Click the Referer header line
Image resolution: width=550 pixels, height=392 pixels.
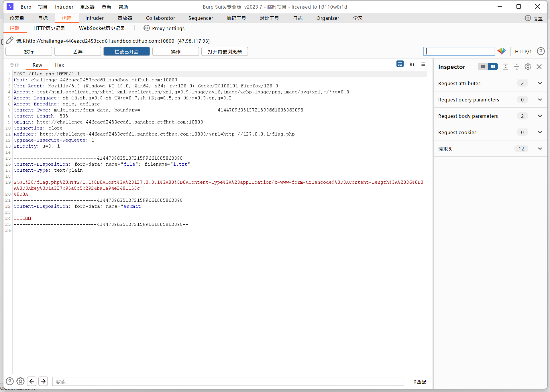[x=154, y=134]
